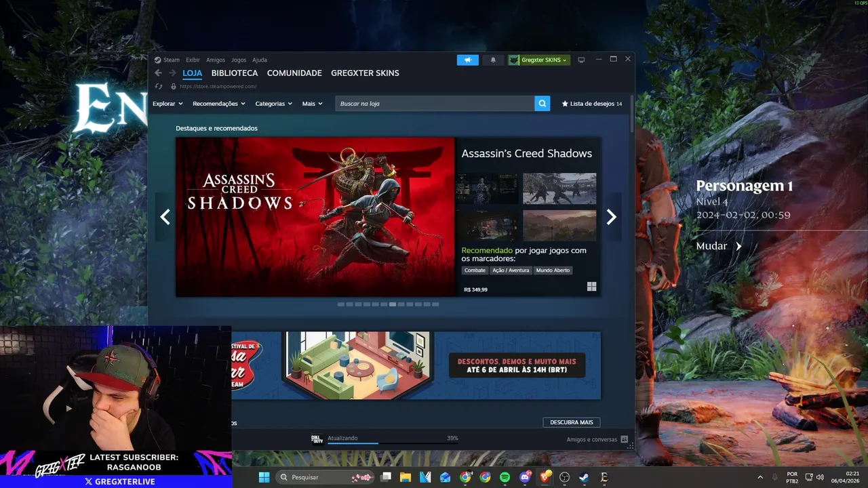
Task: Select the highlighted carousel page dot
Action: tap(393, 304)
